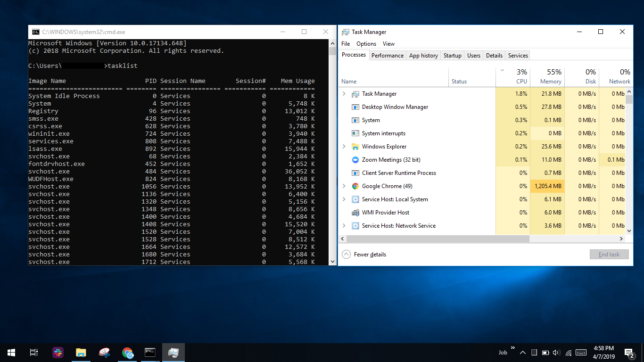Show hidden system tray icons
This screenshot has width=644, height=362.
click(523, 353)
